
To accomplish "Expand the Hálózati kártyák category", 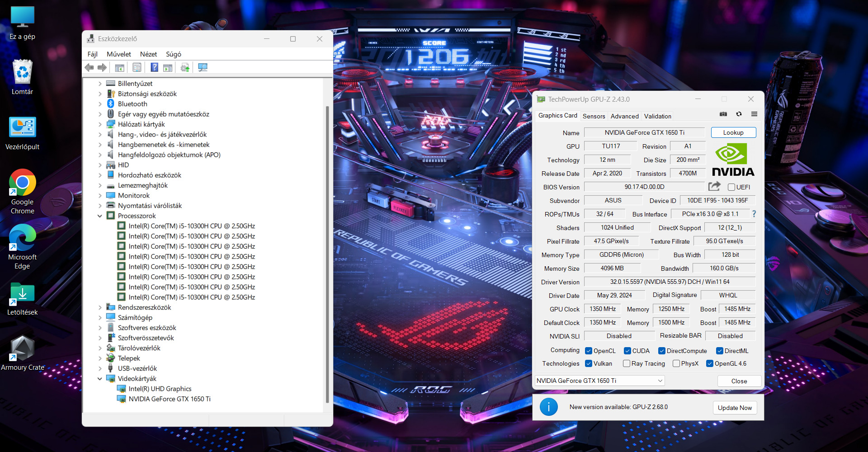I will 100,124.
